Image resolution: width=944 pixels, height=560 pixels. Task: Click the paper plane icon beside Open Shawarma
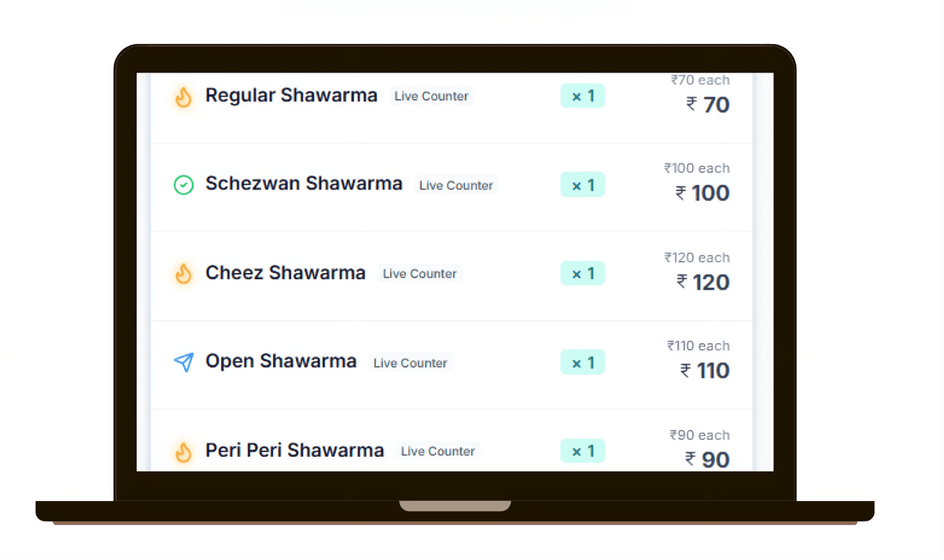pyautogui.click(x=183, y=362)
